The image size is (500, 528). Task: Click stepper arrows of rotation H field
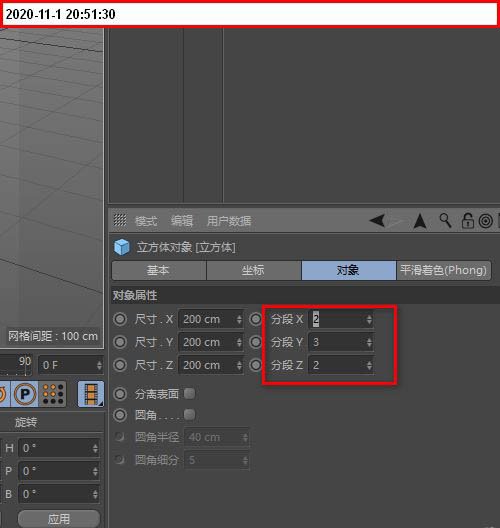click(95, 448)
